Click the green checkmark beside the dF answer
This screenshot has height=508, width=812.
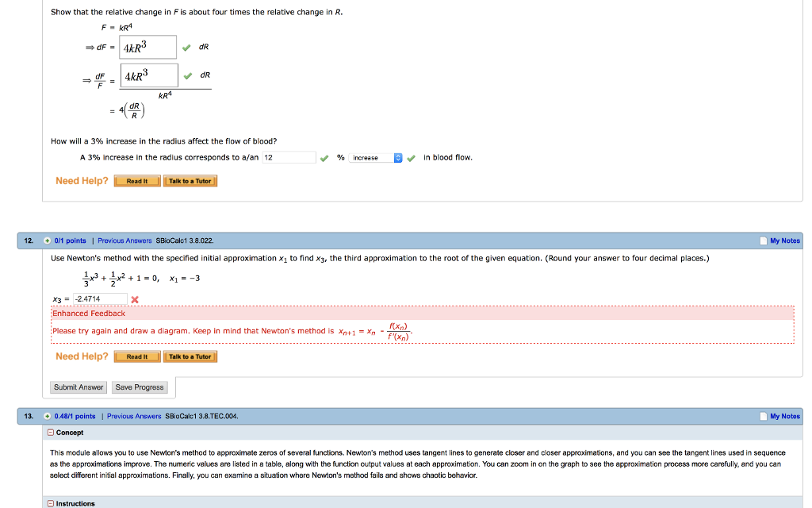coord(186,48)
